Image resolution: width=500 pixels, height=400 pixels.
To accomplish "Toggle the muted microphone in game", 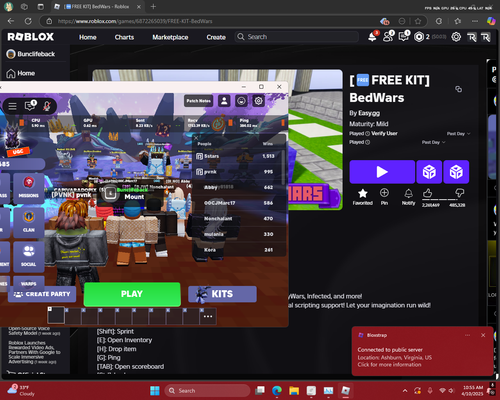I will 47,106.
